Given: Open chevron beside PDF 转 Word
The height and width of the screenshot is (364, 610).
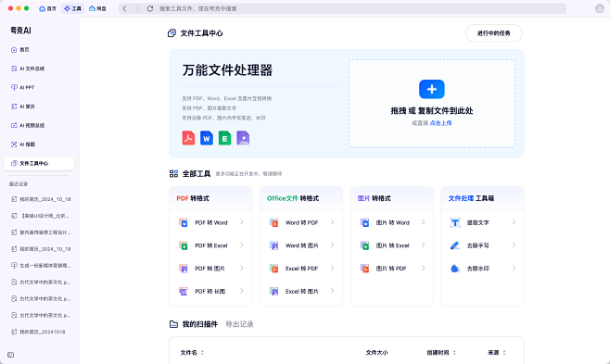Looking at the screenshot, I should point(242,222).
